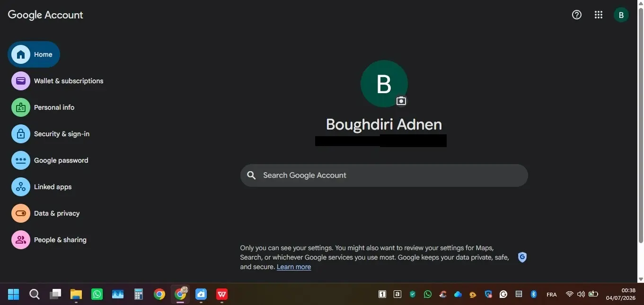Click the blue Google shield badge
This screenshot has width=644, height=305.
(522, 257)
